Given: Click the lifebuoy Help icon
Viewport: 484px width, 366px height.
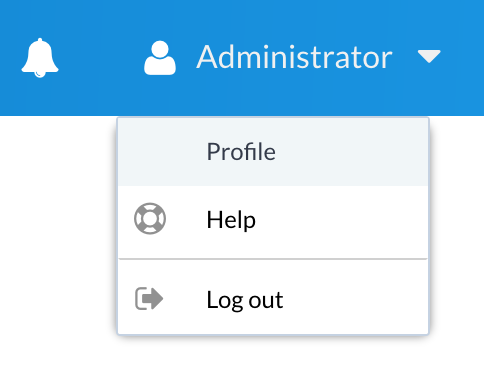Looking at the screenshot, I should click(x=150, y=218).
